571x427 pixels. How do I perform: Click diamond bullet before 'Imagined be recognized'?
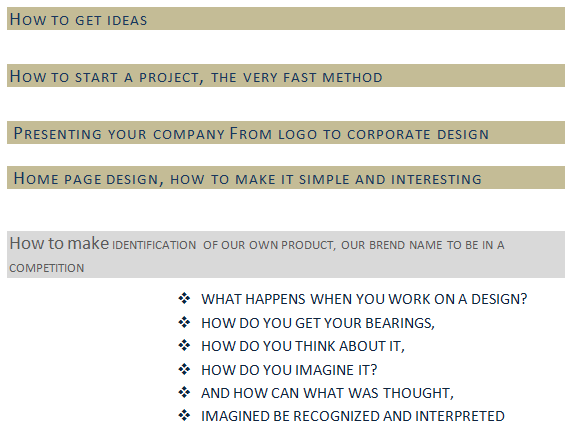(x=184, y=415)
